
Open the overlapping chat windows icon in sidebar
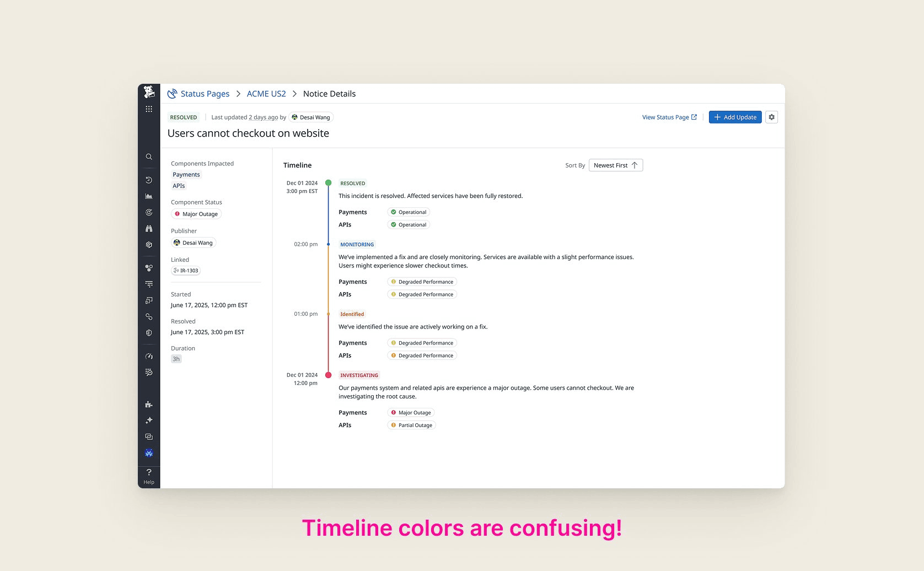[149, 437]
